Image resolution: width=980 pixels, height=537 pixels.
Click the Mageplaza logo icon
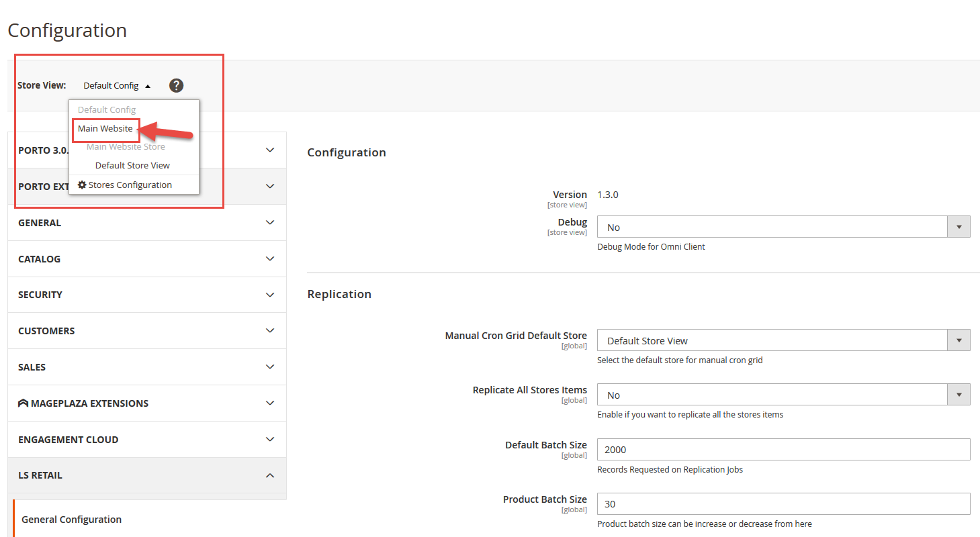pos(23,403)
